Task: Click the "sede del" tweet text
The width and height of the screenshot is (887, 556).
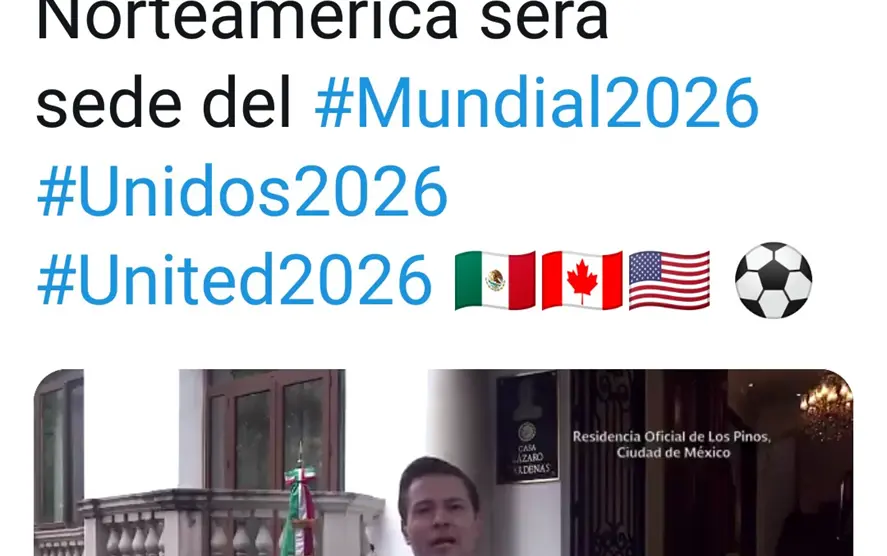Action: click(163, 102)
